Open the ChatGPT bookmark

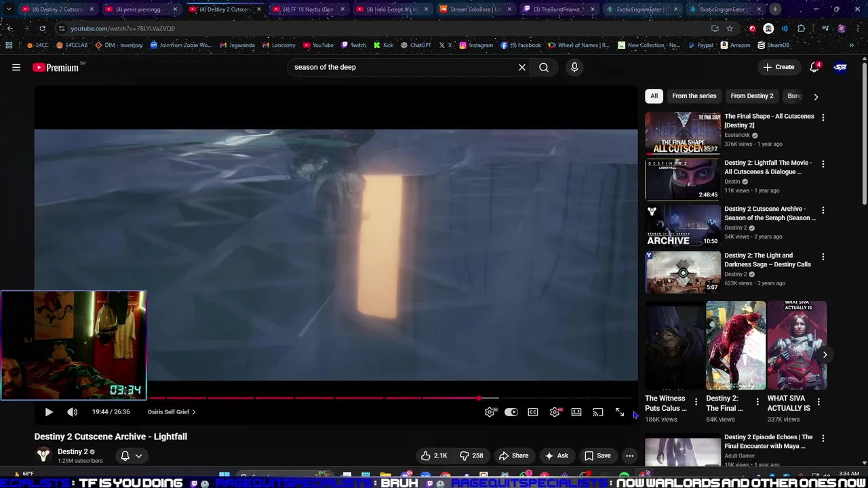point(416,45)
